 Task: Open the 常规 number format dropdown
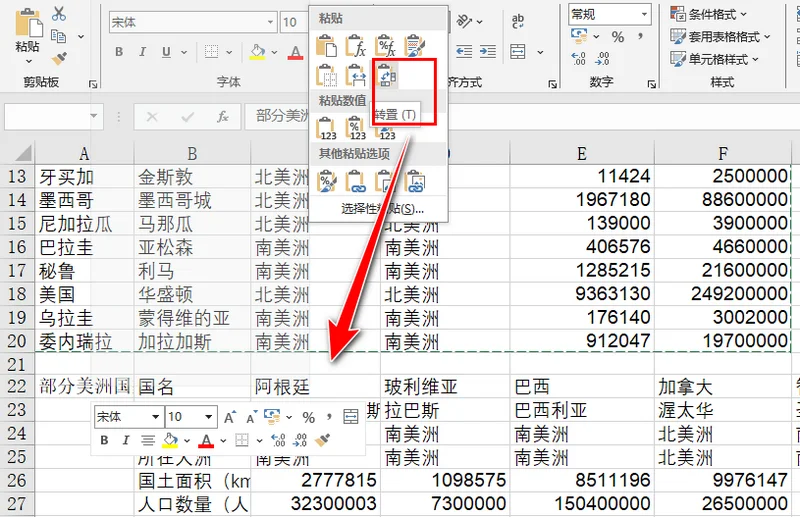coord(644,14)
